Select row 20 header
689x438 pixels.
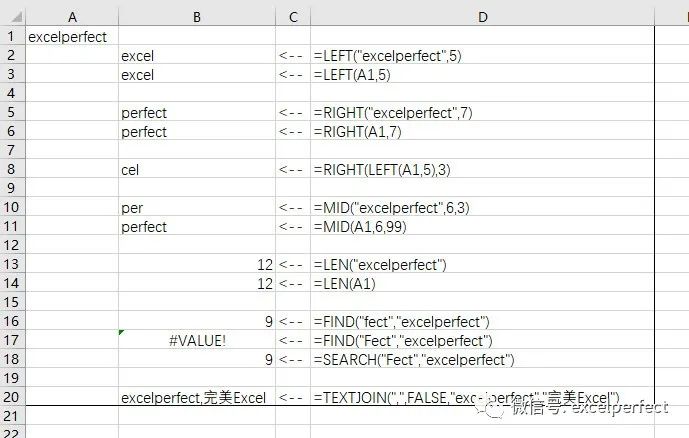[x=13, y=397]
